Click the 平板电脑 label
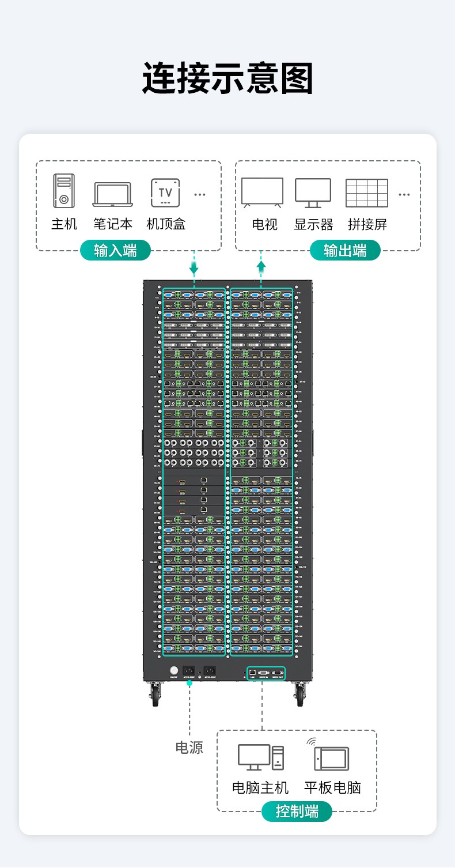This screenshot has width=455, height=868. pyautogui.click(x=332, y=787)
